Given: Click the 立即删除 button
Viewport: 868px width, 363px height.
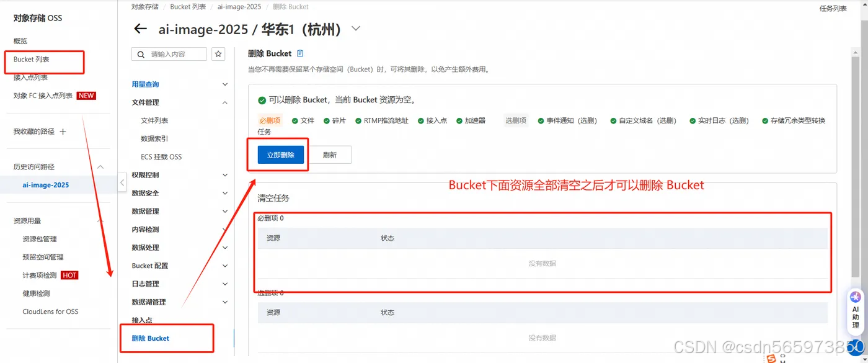Looking at the screenshot, I should point(280,155).
